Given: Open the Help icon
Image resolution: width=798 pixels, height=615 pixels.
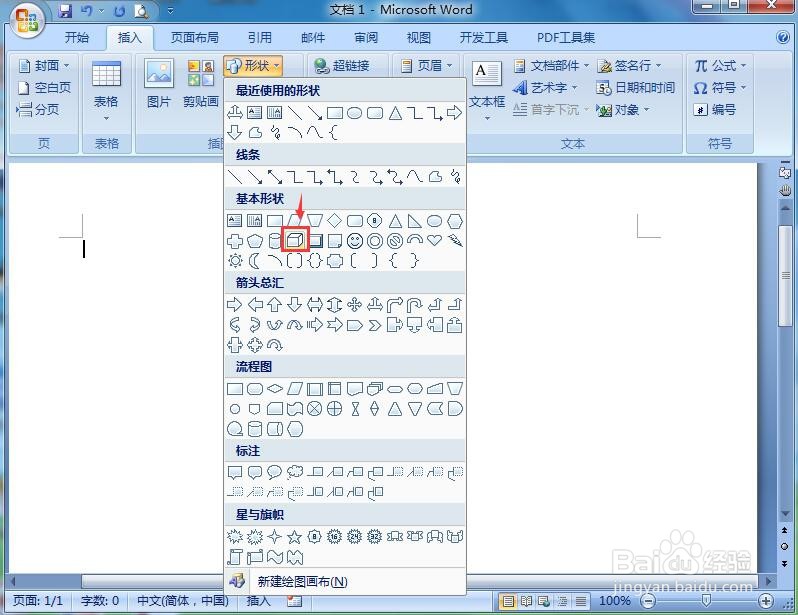Looking at the screenshot, I should pos(783,37).
